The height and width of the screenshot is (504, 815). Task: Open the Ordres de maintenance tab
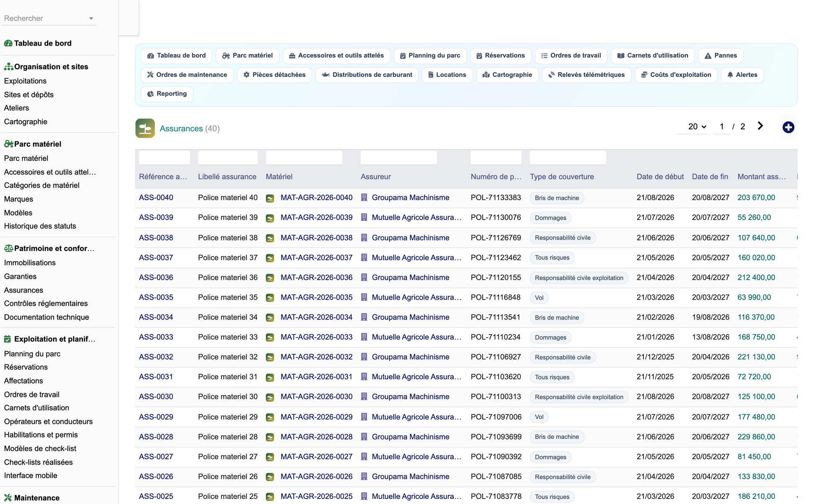[x=187, y=75]
